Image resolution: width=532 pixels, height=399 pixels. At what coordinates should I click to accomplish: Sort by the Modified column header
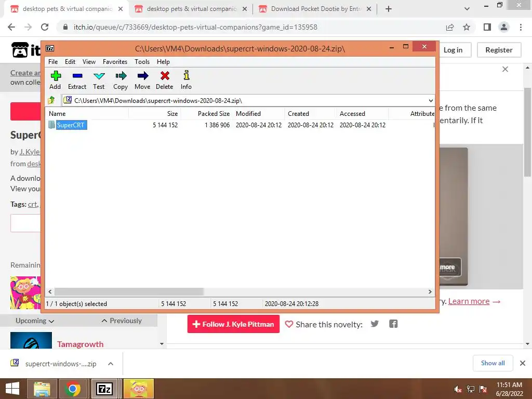(259, 114)
